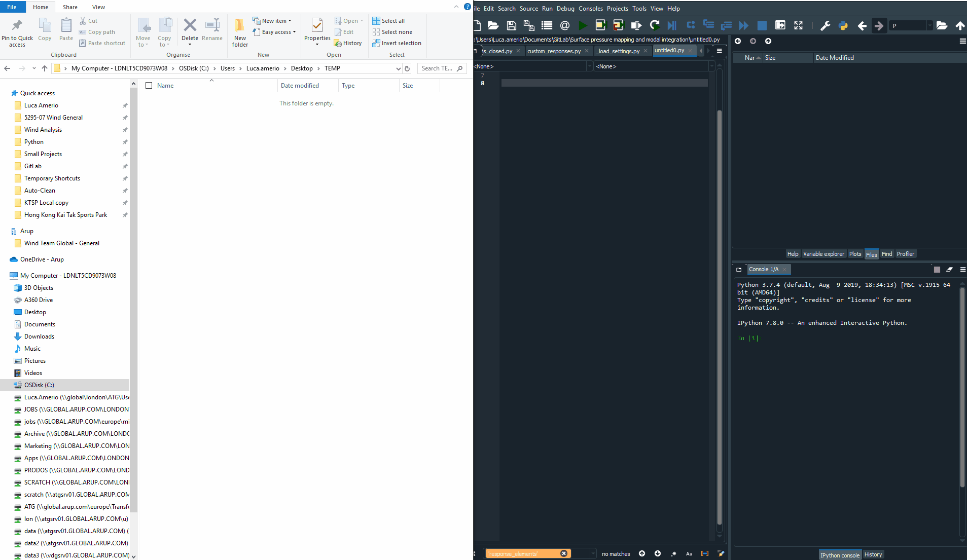Click Select all in Explorer ribbon
The image size is (967, 560).
[x=388, y=21]
